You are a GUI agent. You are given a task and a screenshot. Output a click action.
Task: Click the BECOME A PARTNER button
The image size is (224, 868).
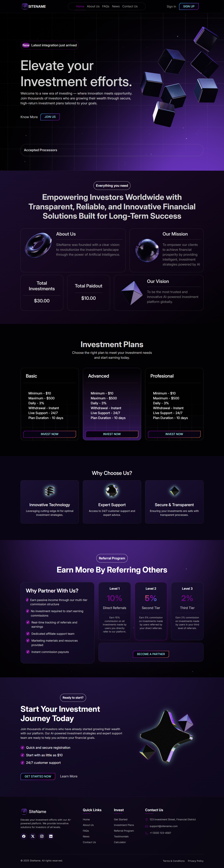click(151, 654)
